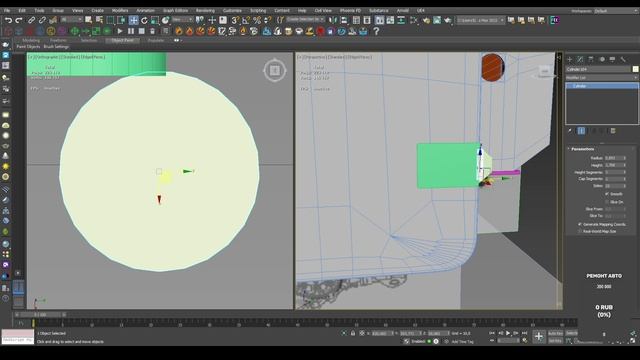640x360 pixels.
Task: Open the Rendering menu
Action: tap(205, 11)
